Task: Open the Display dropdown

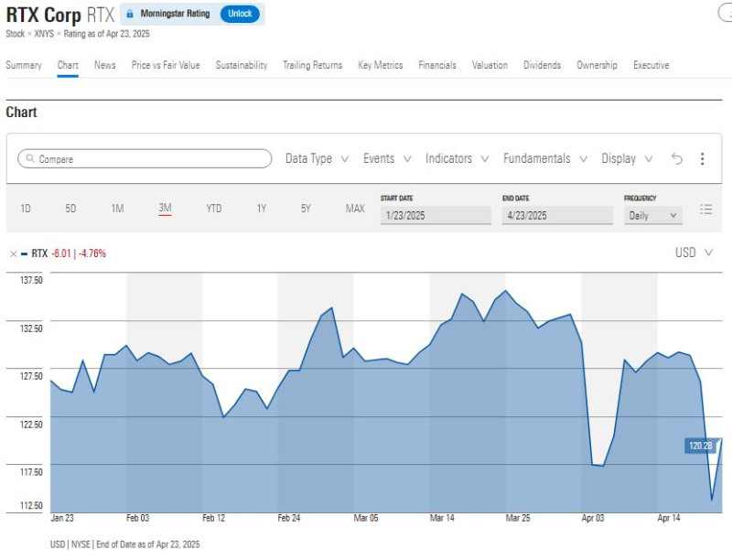Action: 627,158
